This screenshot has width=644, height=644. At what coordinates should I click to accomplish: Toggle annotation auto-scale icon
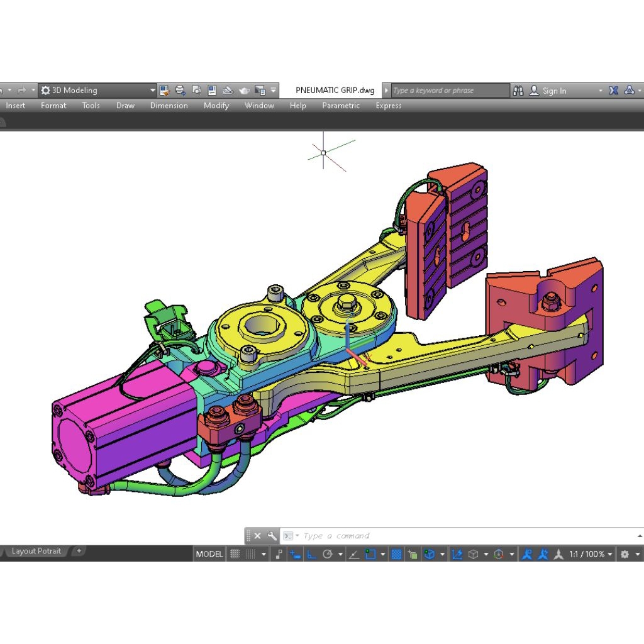(x=543, y=554)
